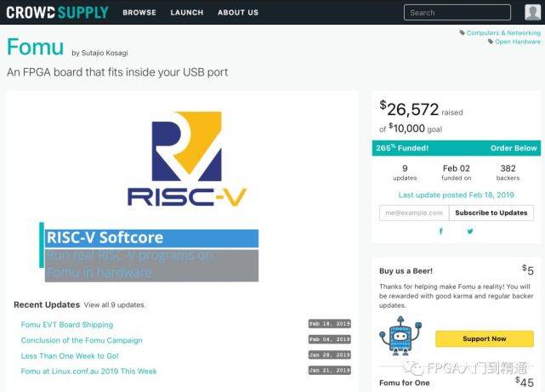Screen dimensions: 545x392
Task: Open Less Than One Week to Go! update
Action: [x=70, y=355]
